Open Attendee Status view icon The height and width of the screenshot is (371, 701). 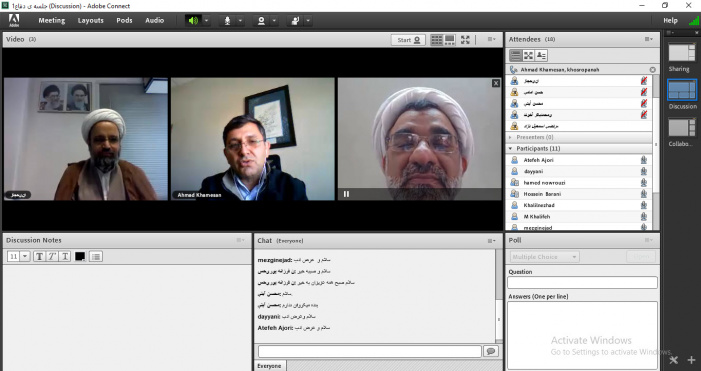tap(541, 55)
